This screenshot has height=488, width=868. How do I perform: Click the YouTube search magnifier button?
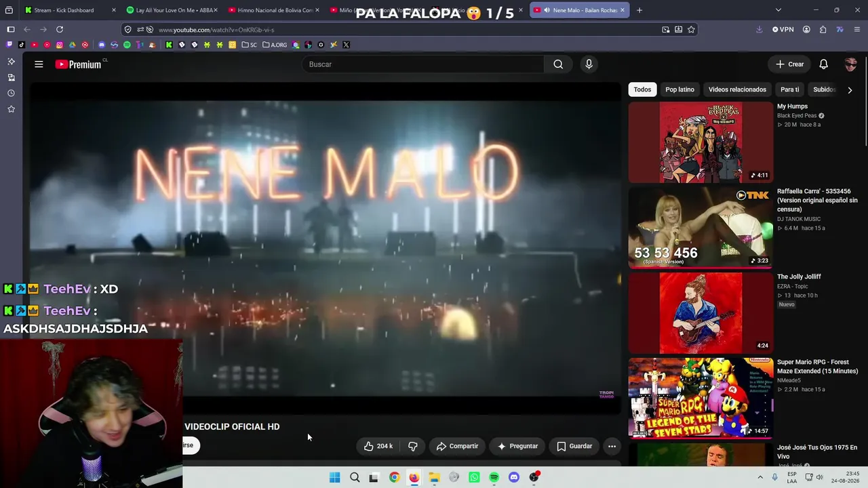click(x=558, y=64)
